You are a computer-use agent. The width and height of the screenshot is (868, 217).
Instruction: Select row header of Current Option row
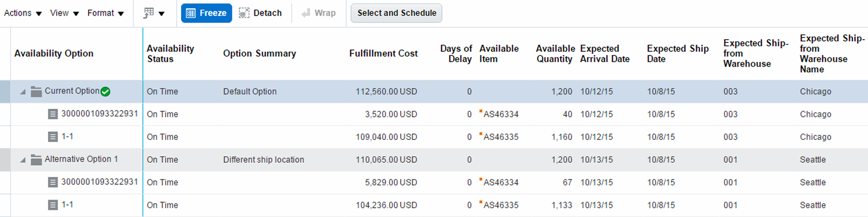[5, 92]
